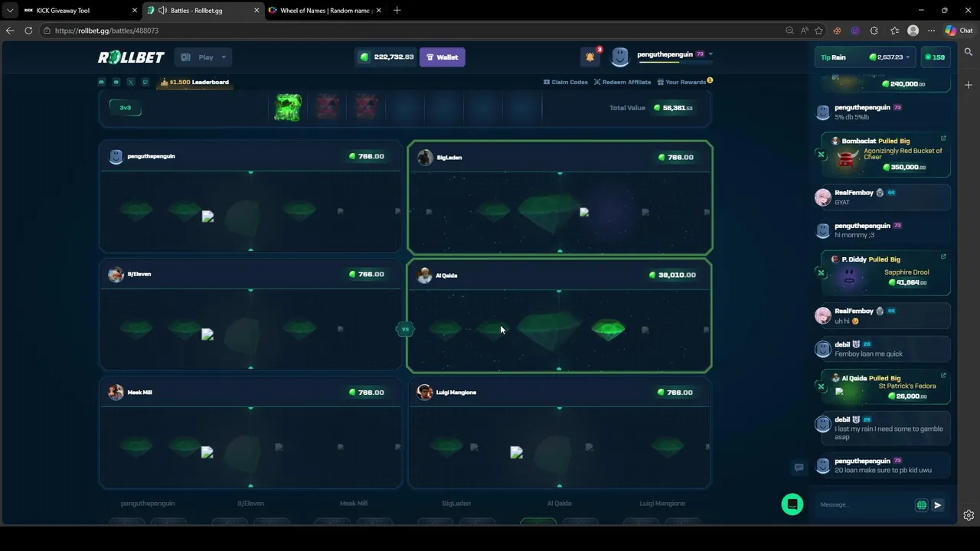The height and width of the screenshot is (551, 980).
Task: Close the Wheel of Names tab
Action: 380,11
